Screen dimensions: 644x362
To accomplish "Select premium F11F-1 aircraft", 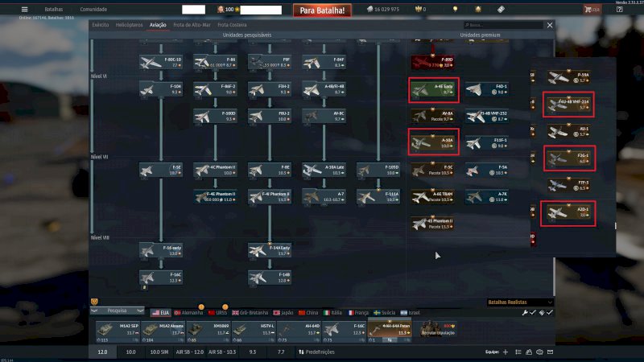I will tap(487, 143).
